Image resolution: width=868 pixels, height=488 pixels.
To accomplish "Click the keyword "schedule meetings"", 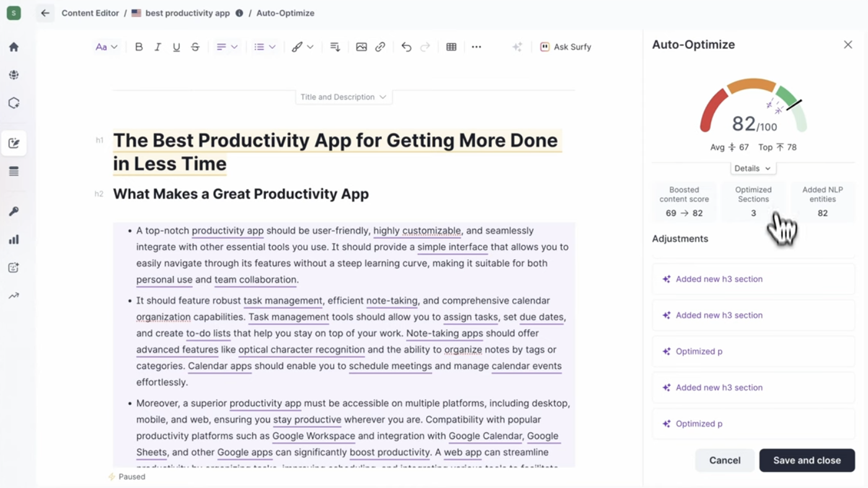I will [x=391, y=366].
